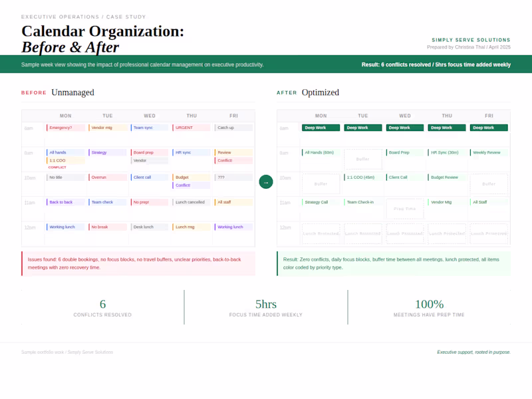Toggle Friday's Lunch Protected block
Image resolution: width=532 pixels, height=399 pixels.
tap(488, 233)
